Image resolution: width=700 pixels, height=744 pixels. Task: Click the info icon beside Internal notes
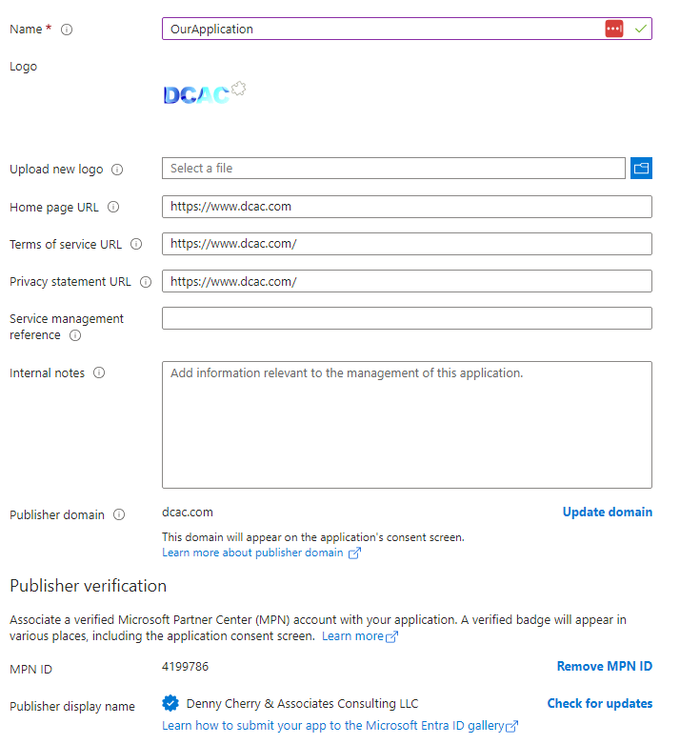[x=99, y=372]
